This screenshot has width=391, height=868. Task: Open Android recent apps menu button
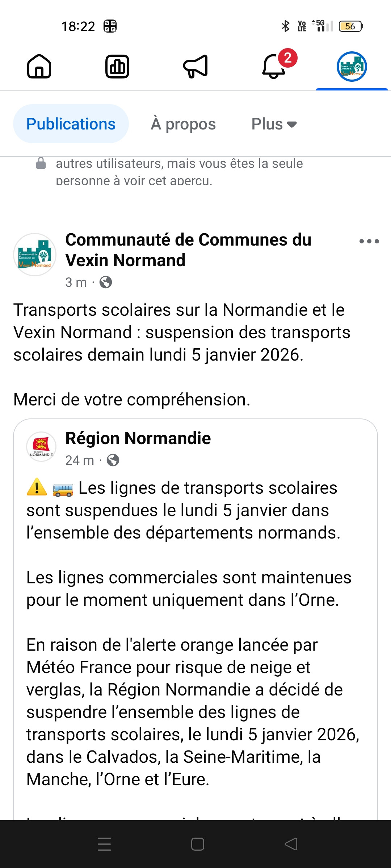tap(104, 844)
